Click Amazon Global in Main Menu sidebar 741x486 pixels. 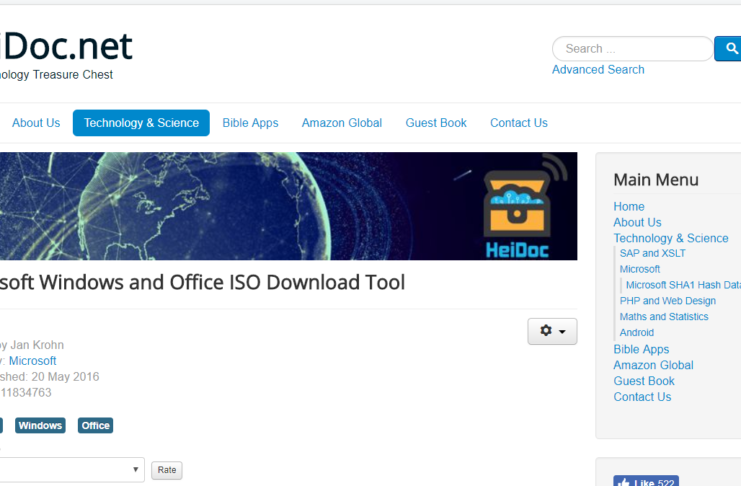(653, 365)
